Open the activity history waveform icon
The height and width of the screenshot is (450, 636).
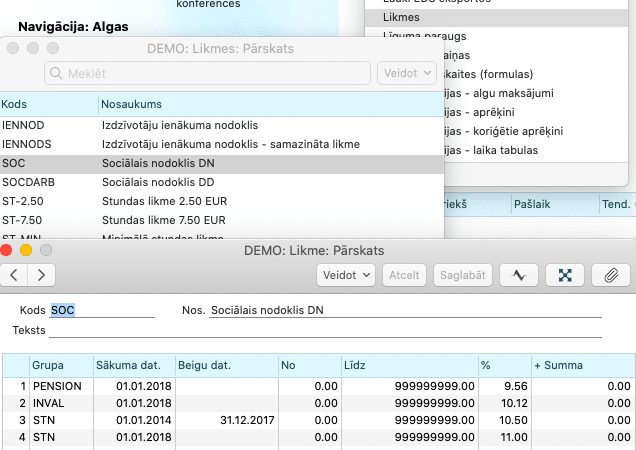pyautogui.click(x=518, y=274)
